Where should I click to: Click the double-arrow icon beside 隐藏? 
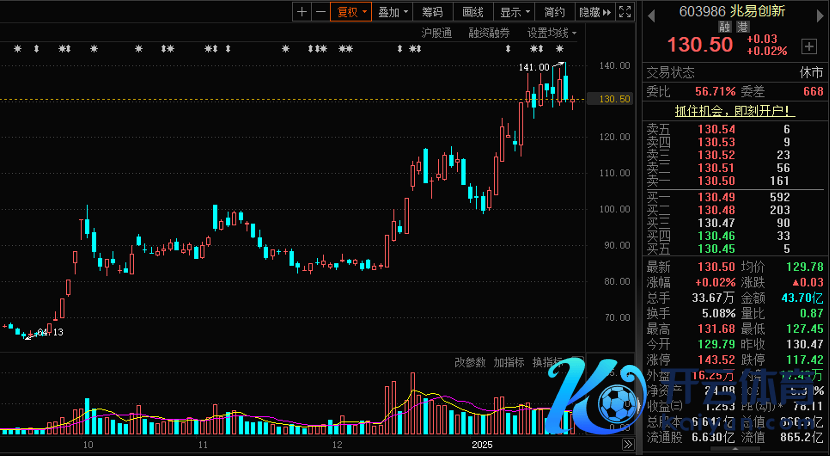click(607, 12)
